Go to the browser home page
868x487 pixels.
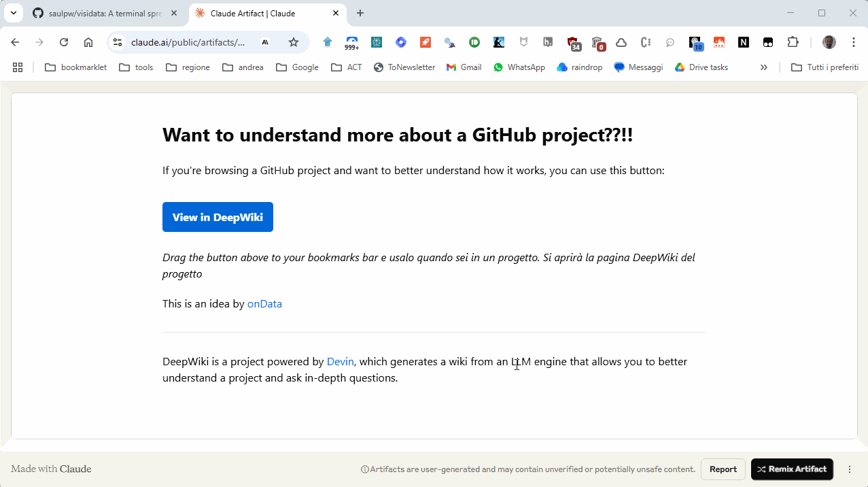88,42
